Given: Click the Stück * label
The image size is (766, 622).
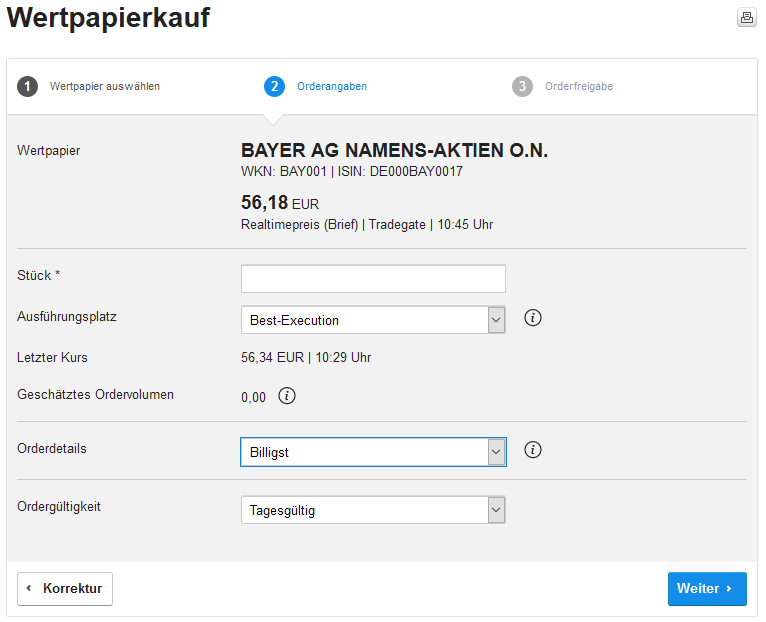Looking at the screenshot, I should (39, 276).
